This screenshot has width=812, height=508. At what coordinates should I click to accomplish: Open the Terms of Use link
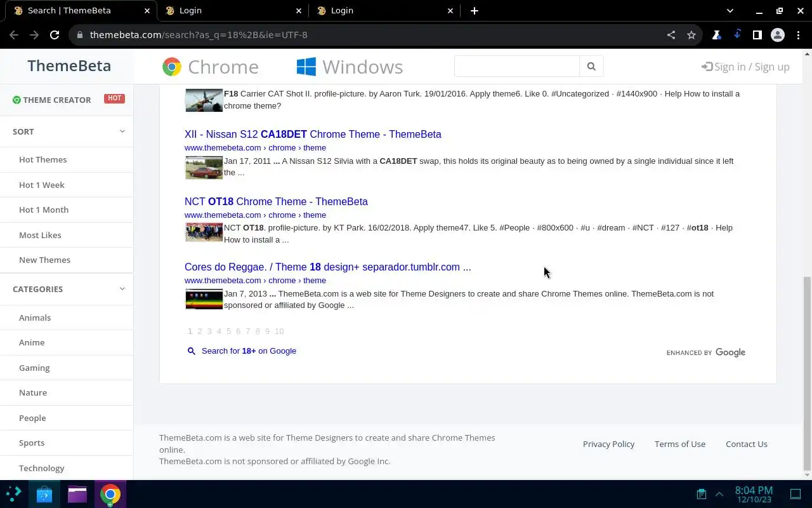pos(680,444)
